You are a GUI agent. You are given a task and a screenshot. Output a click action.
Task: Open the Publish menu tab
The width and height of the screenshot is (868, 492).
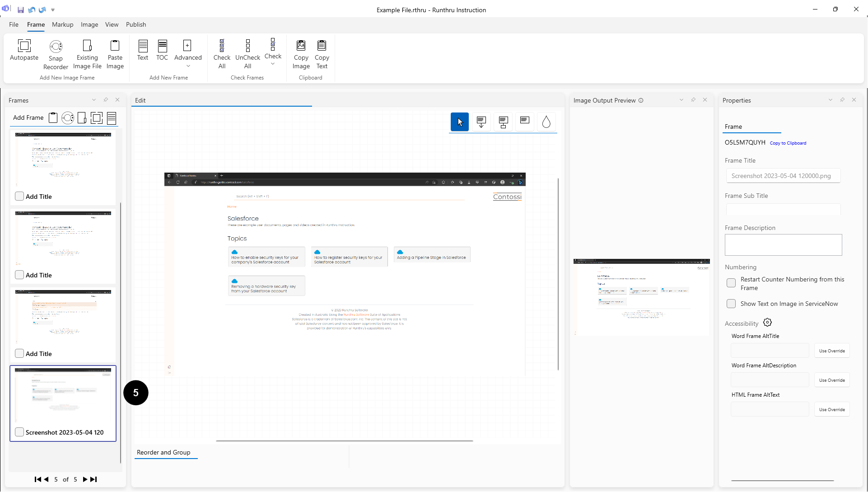[x=135, y=24]
